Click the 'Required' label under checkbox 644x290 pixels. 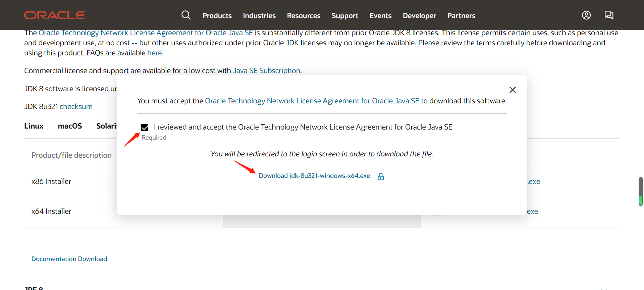coord(154,138)
